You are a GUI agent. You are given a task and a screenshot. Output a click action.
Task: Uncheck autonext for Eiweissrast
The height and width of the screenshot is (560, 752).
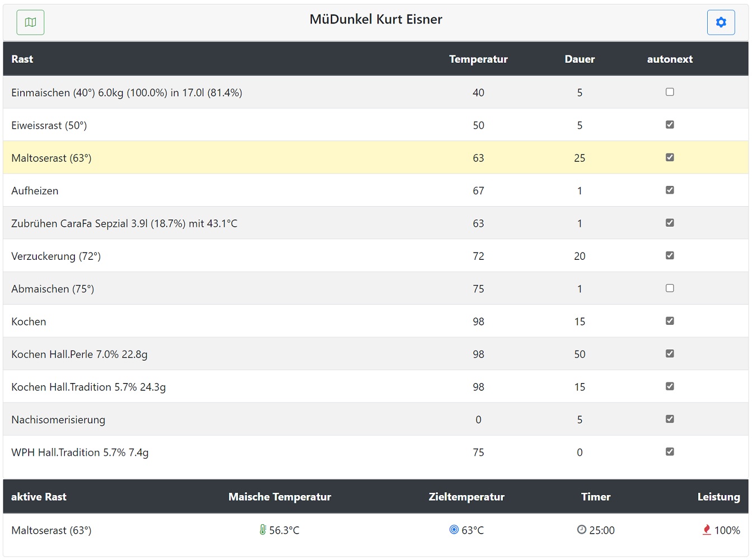point(670,125)
